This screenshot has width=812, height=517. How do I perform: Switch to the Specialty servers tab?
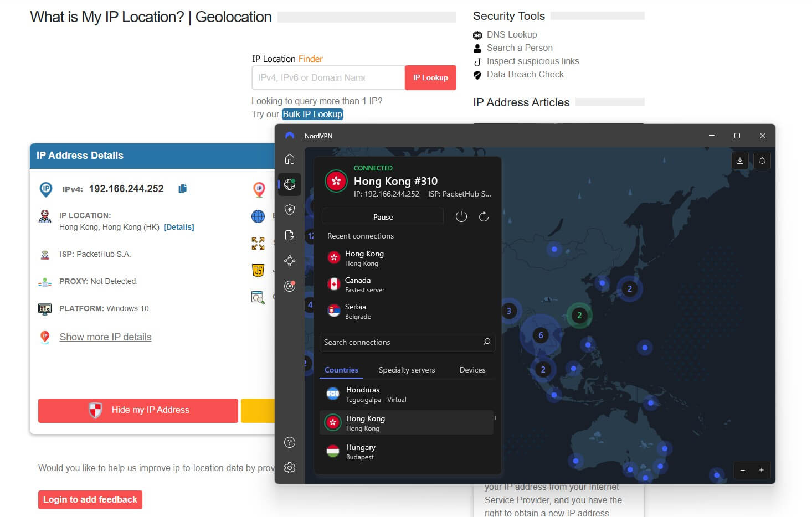407,370
